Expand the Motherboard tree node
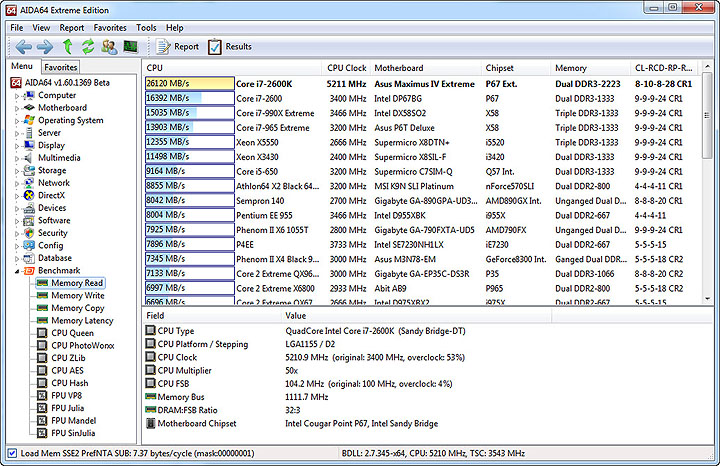 17,108
